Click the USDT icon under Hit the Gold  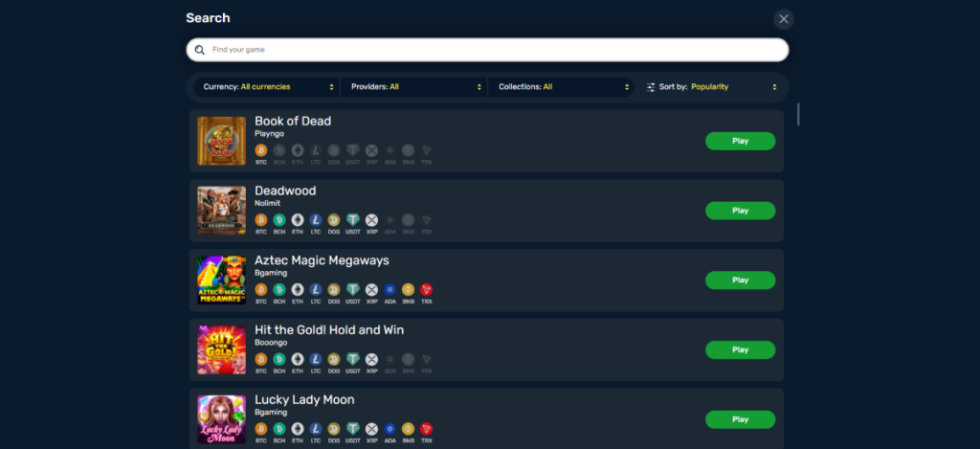point(353,359)
